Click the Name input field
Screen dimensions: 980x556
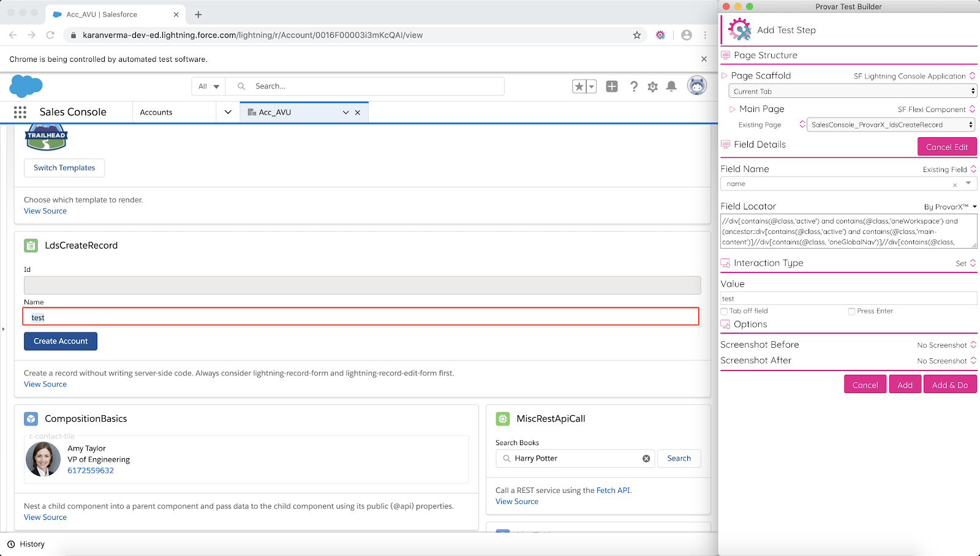pos(361,317)
